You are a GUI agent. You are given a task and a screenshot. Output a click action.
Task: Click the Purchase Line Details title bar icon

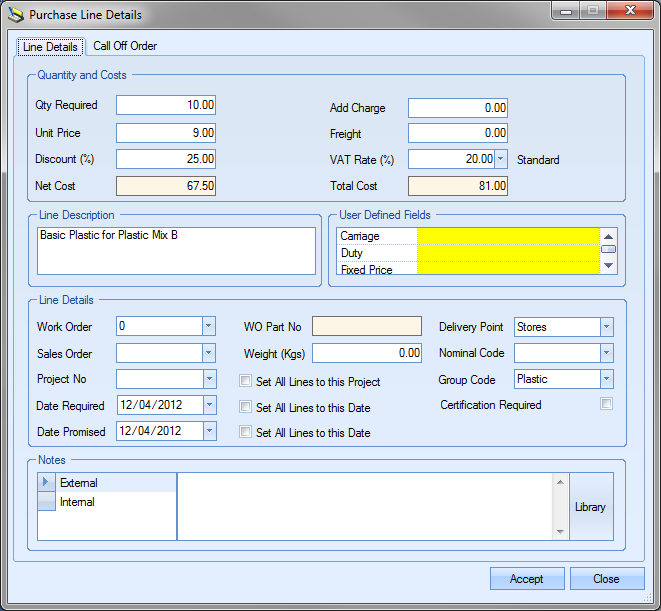point(15,15)
